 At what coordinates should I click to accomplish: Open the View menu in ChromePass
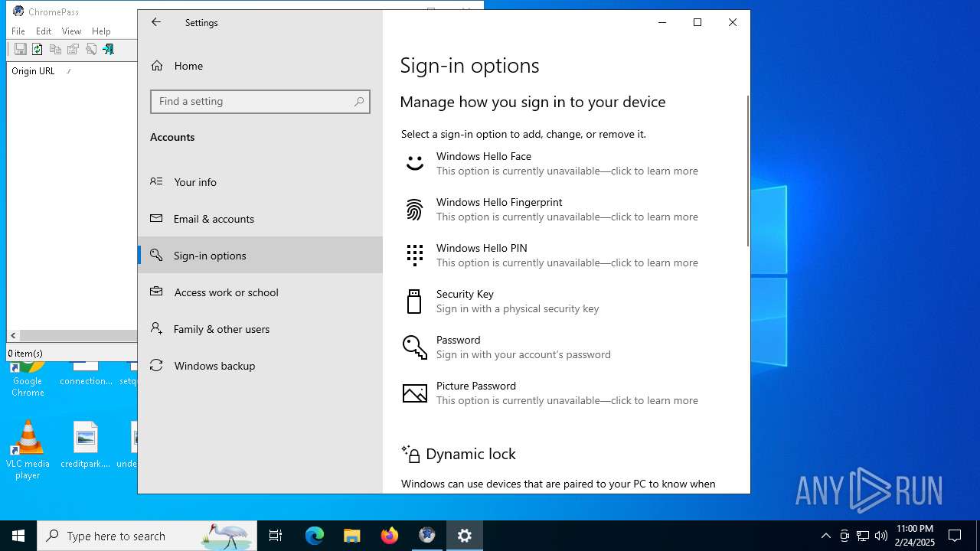tap(71, 31)
